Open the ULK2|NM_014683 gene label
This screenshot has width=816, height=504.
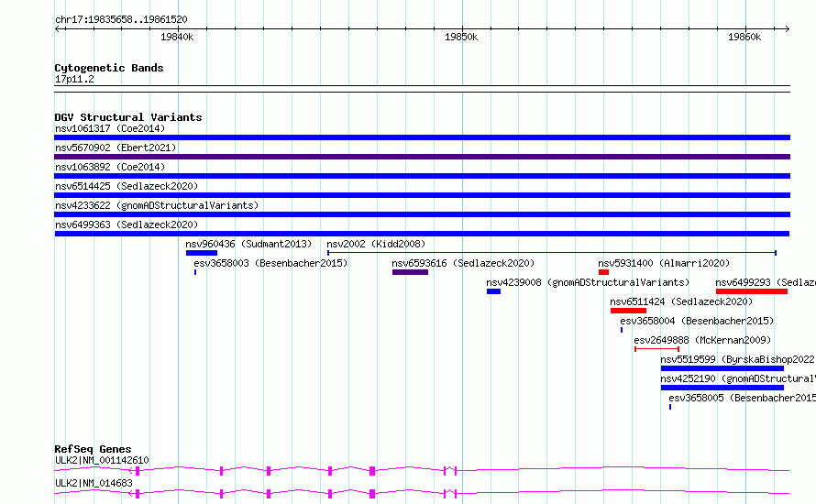tap(94, 483)
